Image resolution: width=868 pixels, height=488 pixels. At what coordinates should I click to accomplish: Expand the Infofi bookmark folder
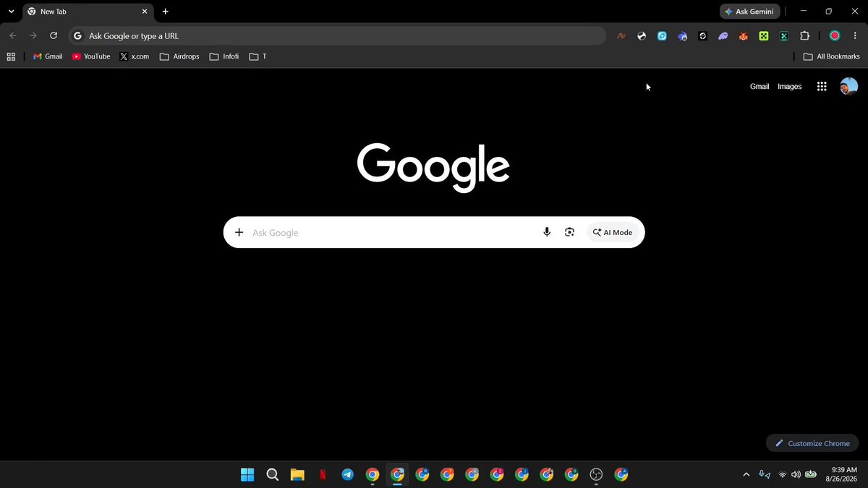point(224,56)
